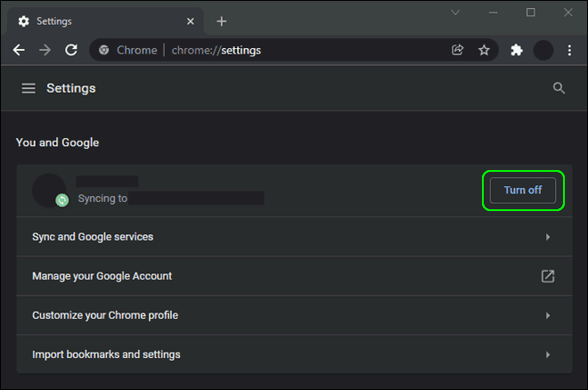
Task: Open the profile avatar menu in toolbar
Action: [543, 50]
